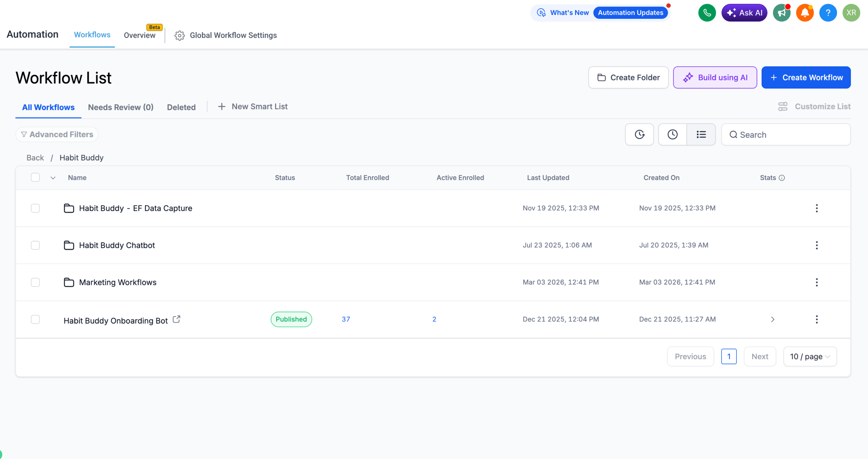Open the Habit Buddy Onboarding Bot workflow
The width and height of the screenshot is (868, 459).
click(x=116, y=321)
